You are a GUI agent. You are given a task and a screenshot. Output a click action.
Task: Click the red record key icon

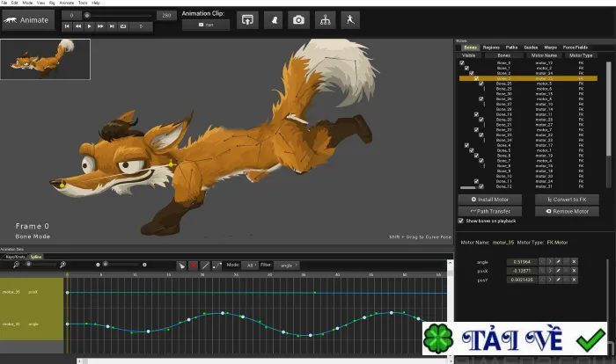click(194, 266)
